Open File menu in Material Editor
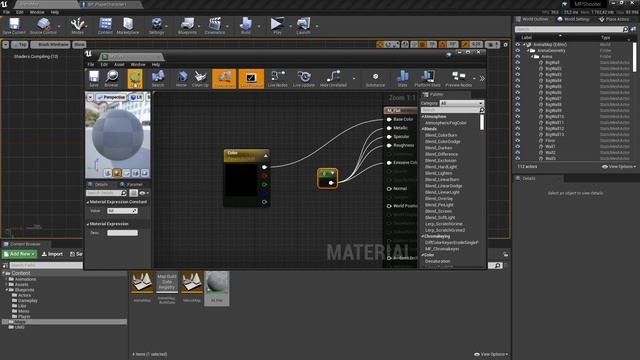Viewport: 640px width, 360px height. [91, 64]
